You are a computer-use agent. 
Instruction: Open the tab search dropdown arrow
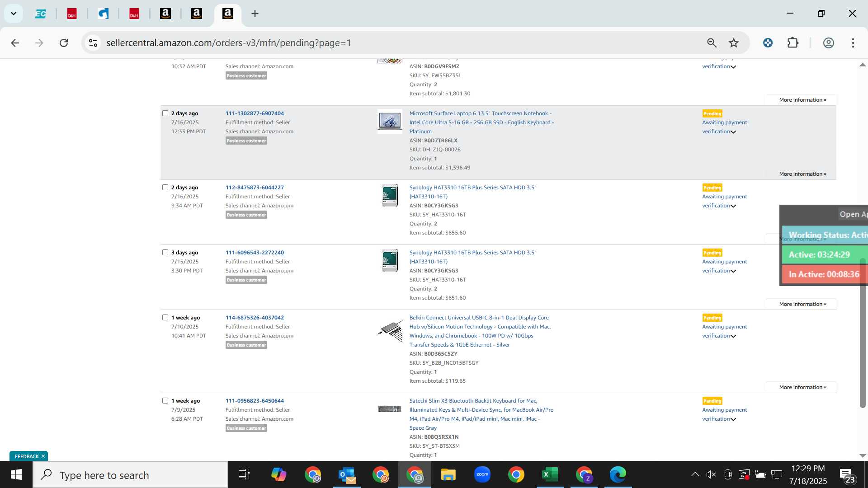[x=14, y=14]
